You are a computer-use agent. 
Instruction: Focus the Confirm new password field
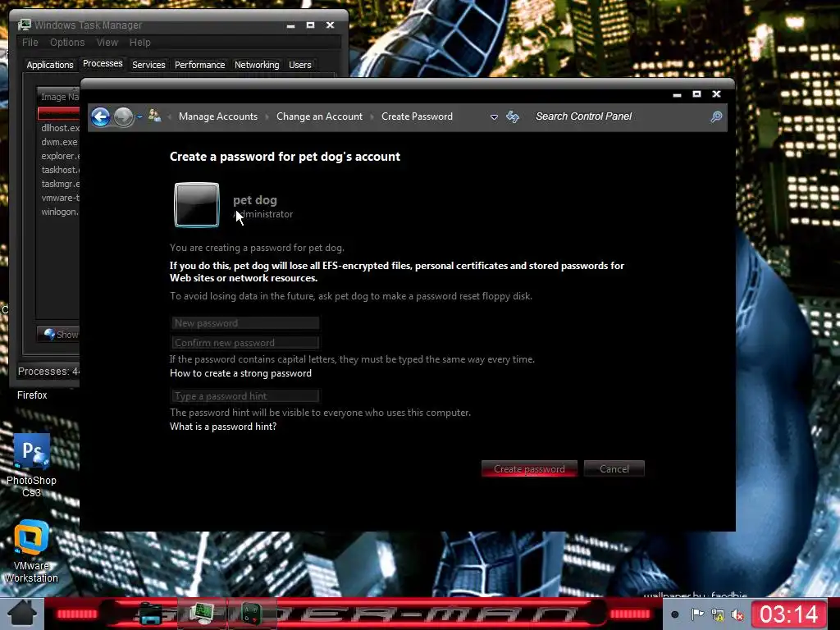tap(245, 342)
